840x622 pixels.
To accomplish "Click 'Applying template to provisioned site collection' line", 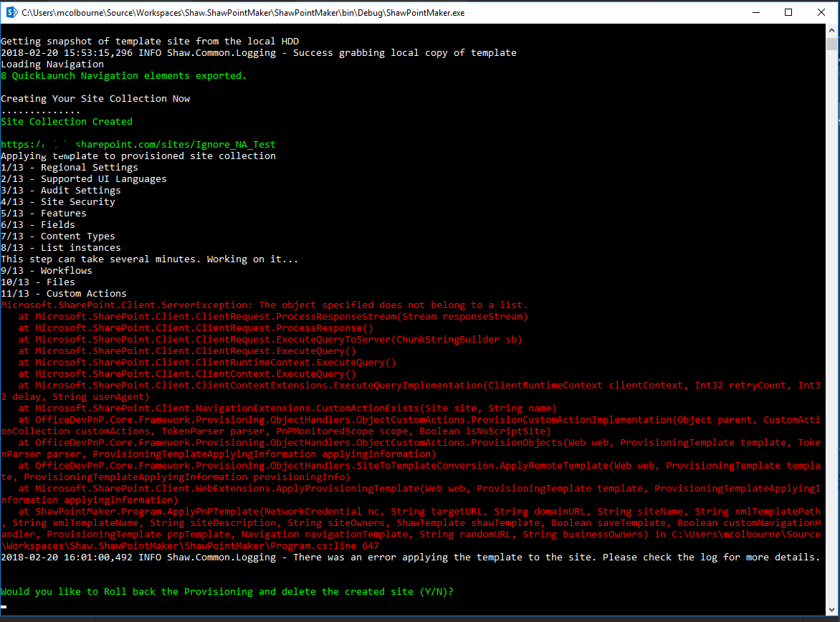I will 138,156.
